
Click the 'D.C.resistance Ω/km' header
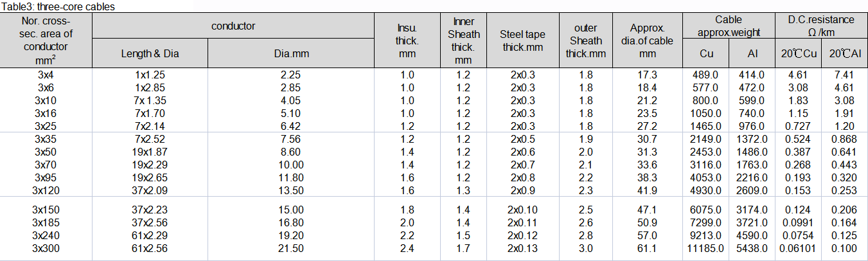pyautogui.click(x=821, y=26)
